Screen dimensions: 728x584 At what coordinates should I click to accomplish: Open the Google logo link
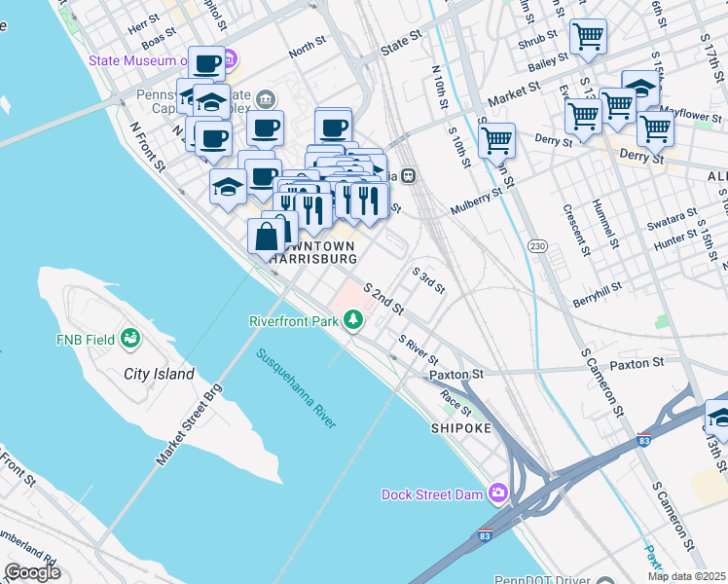(x=32, y=573)
